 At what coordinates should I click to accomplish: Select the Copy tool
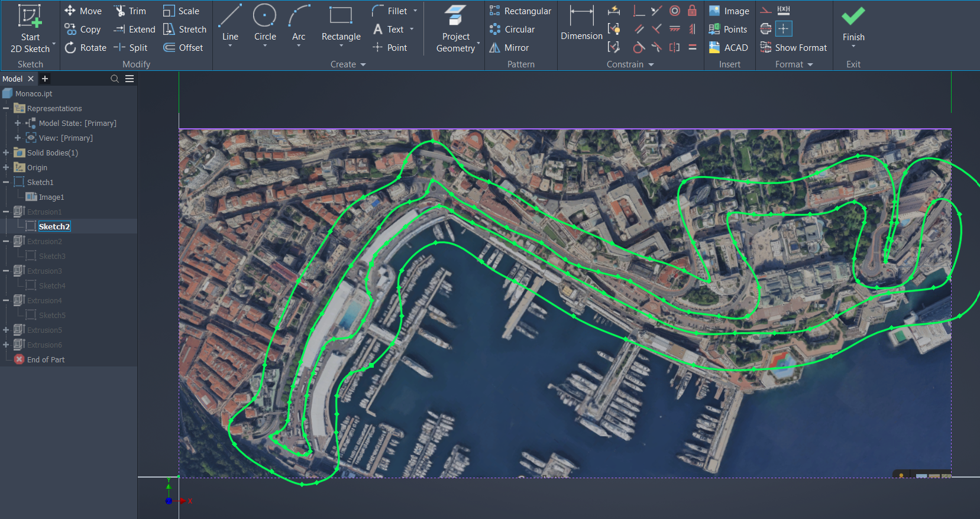(82, 29)
